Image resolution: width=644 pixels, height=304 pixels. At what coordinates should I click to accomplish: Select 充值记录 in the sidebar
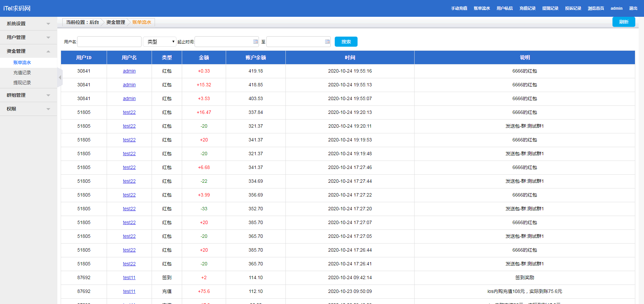click(x=22, y=73)
